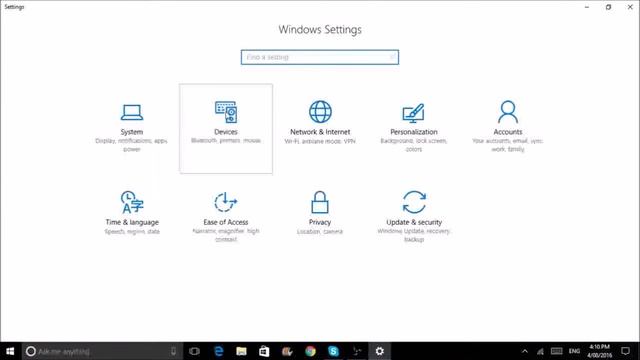The height and width of the screenshot is (360, 640).
Task: Click the Find a setting search box
Action: (x=320, y=57)
